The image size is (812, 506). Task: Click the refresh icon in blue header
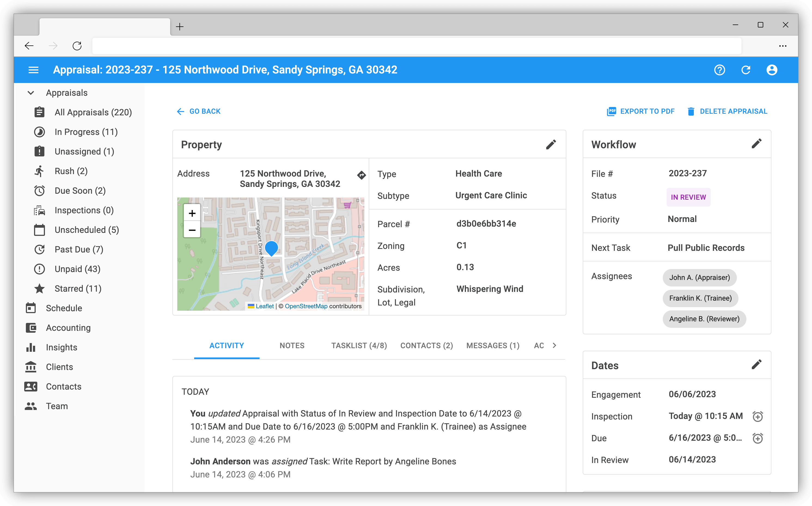click(x=746, y=70)
